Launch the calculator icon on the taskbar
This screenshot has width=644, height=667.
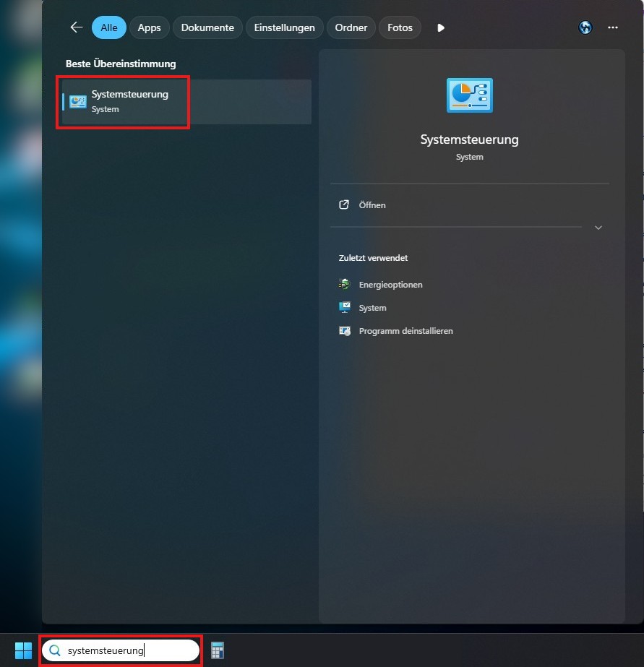(218, 650)
